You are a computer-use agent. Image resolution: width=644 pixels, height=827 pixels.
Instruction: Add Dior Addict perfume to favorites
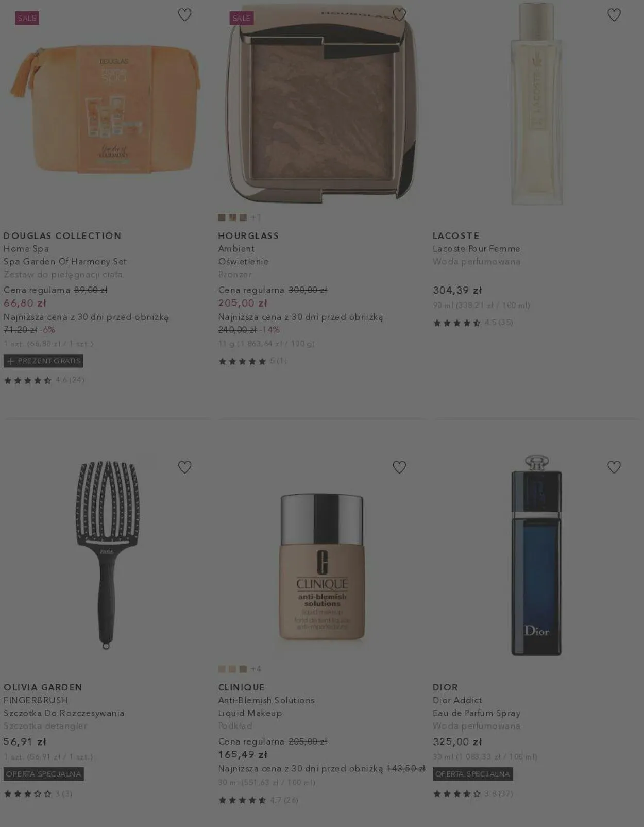coord(614,467)
